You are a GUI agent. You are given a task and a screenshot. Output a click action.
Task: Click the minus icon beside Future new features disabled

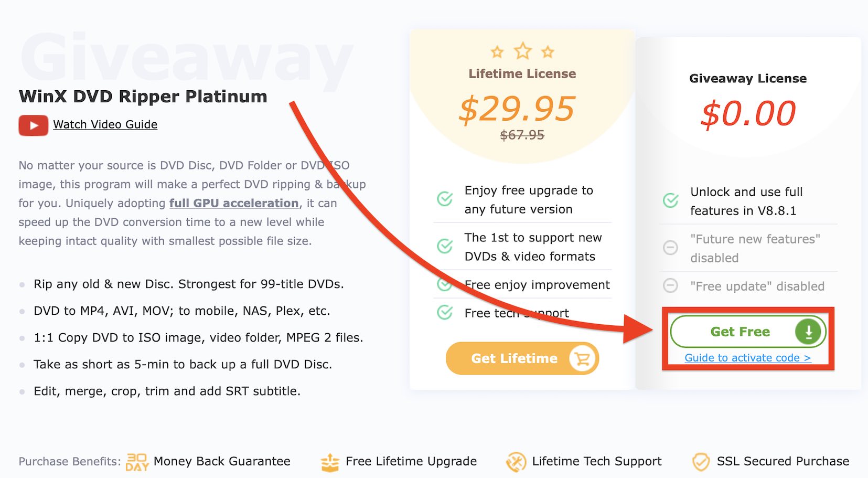(670, 248)
